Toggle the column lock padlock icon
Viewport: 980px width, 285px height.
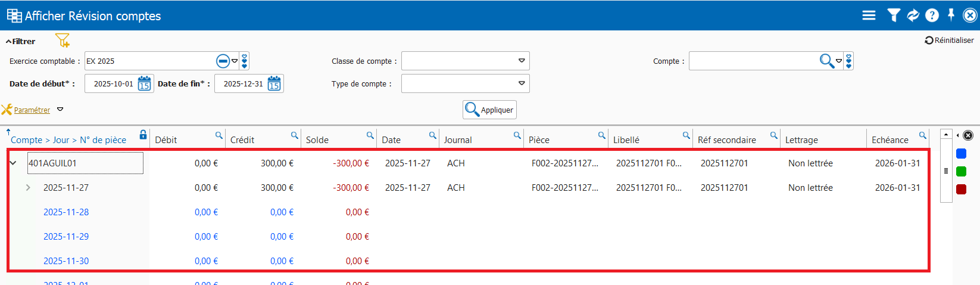pyautogui.click(x=143, y=135)
